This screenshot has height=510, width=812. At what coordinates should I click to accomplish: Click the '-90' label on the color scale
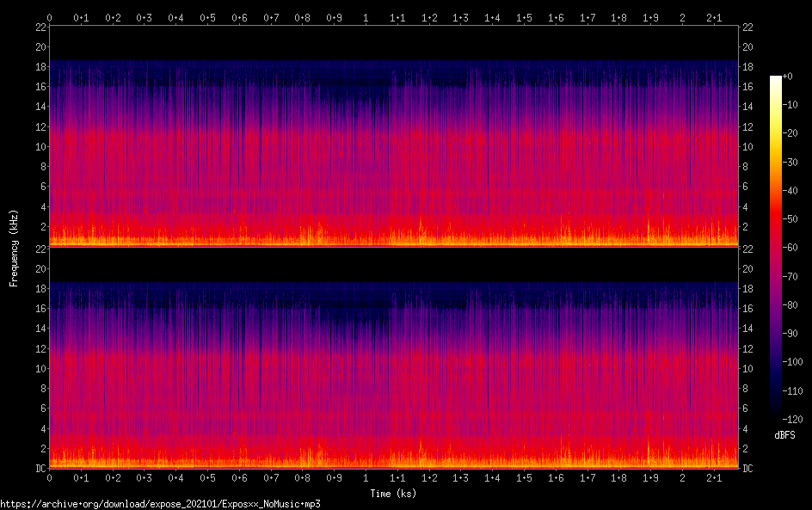(790, 334)
